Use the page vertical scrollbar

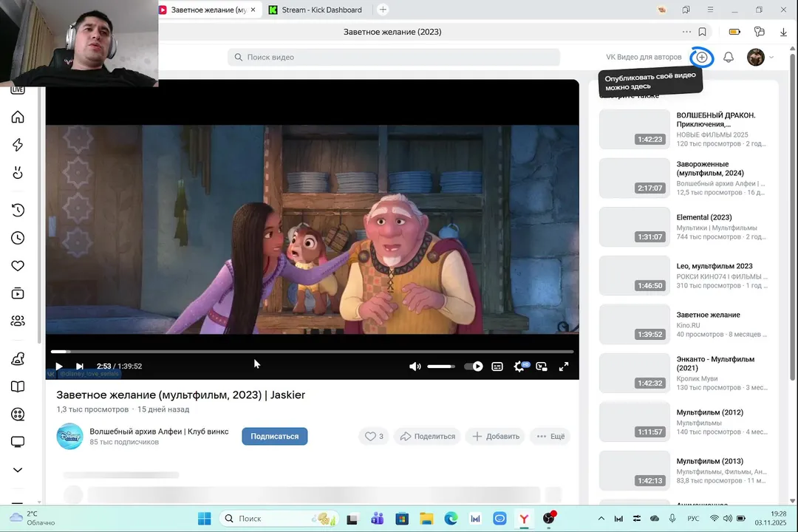point(792,216)
